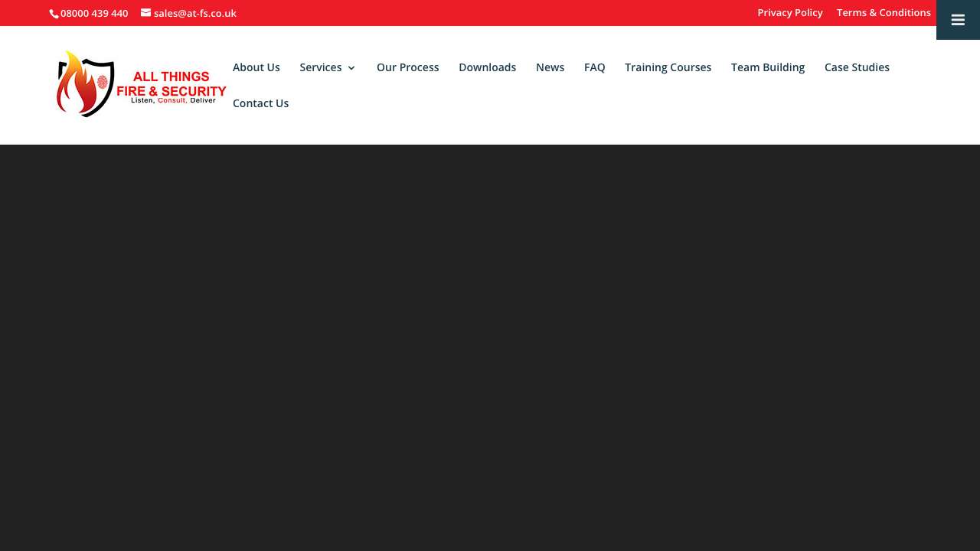Open Terms & Conditions link
980x551 pixels.
click(884, 13)
